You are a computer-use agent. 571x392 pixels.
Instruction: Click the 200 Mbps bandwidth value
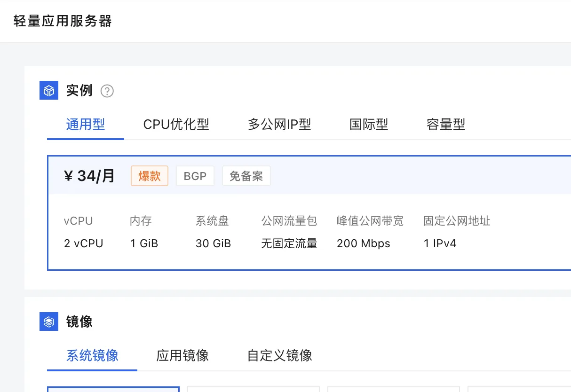363,243
